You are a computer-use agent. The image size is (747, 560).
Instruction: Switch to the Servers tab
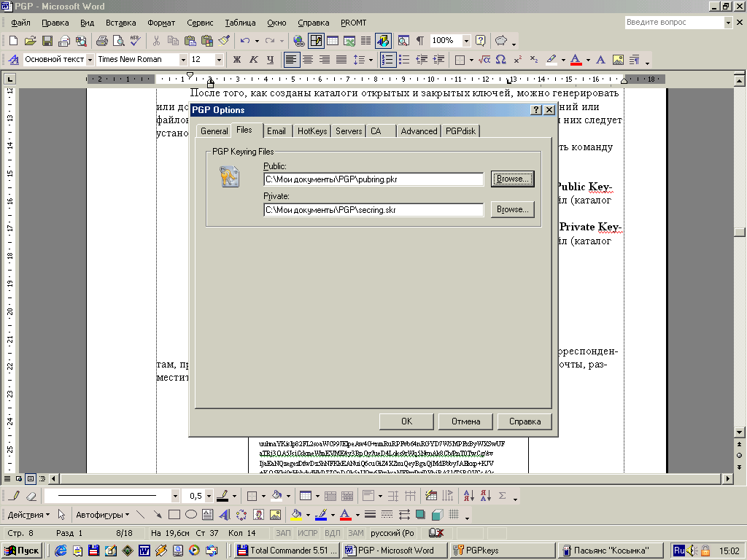point(348,131)
